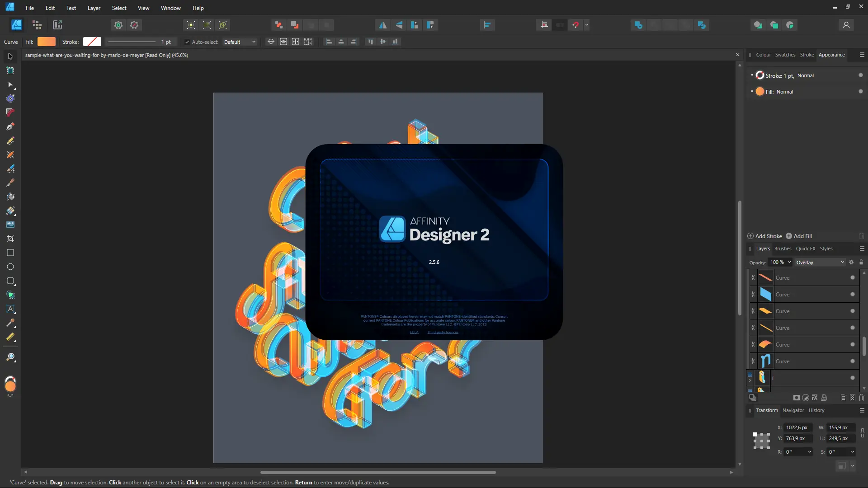Viewport: 868px width, 488px height.
Task: Select the Zoom tool
Action: pos(10,357)
